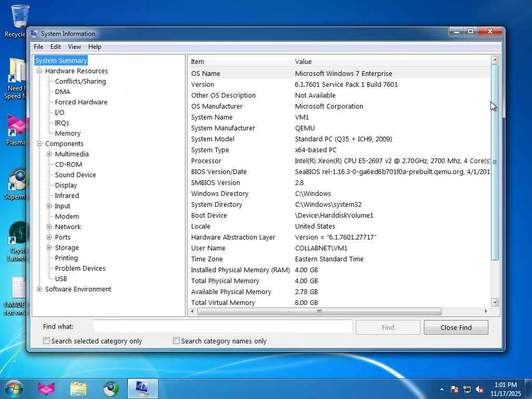Click the scroll left arrow of details pane

(192, 311)
